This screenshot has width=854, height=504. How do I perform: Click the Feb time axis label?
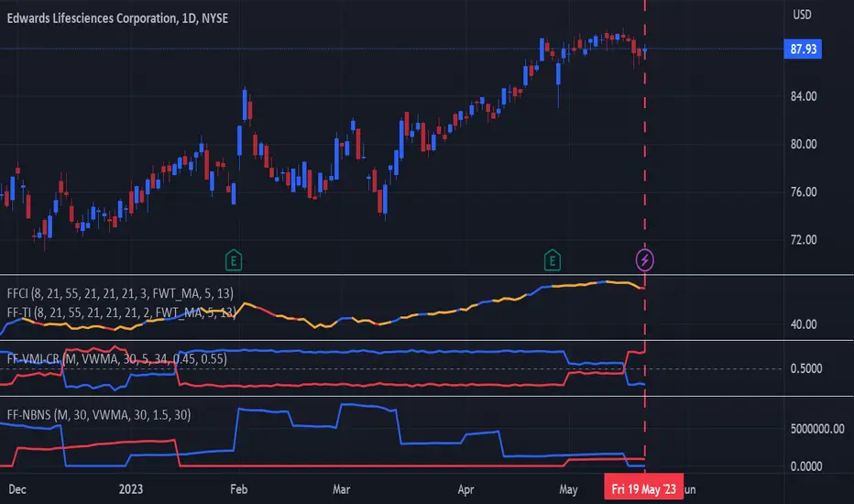(238, 489)
